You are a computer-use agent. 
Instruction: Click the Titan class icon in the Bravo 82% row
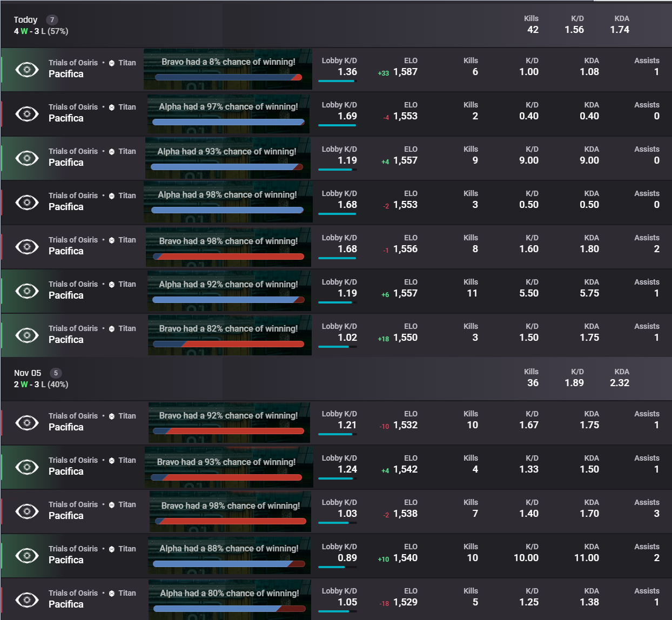112,328
